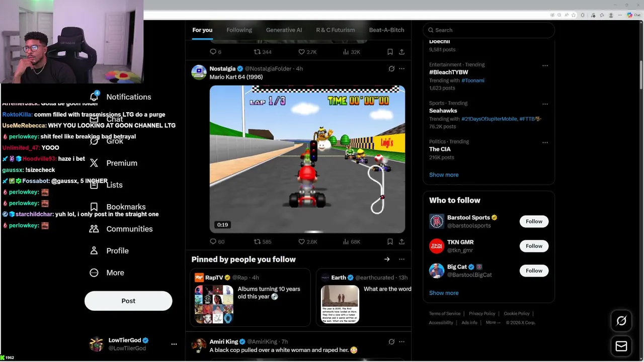Expand footer More link
Image resolution: width=644 pixels, height=362 pixels.
tap(493, 323)
